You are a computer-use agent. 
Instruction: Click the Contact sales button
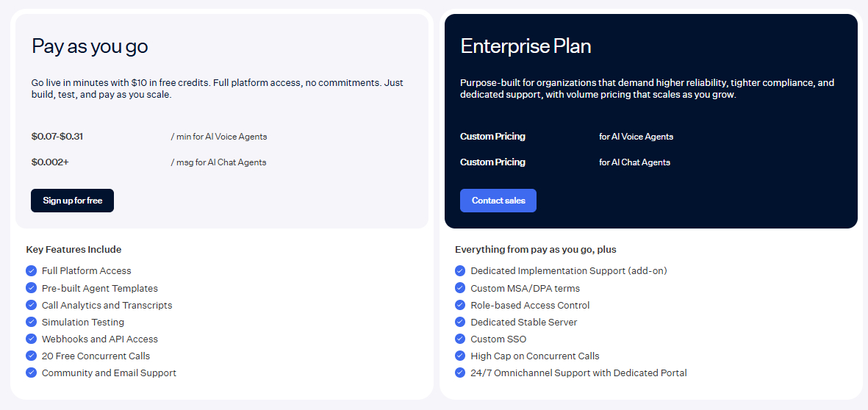[498, 201]
